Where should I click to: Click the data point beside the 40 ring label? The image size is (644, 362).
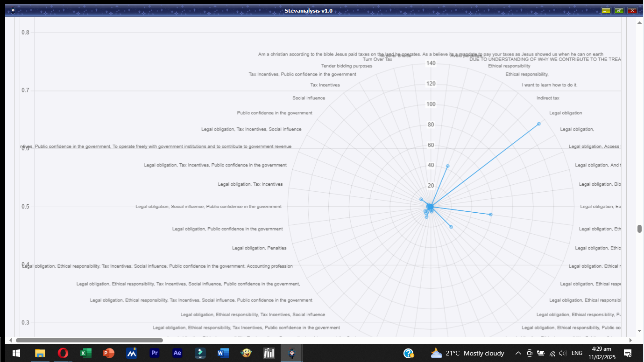coord(448,166)
